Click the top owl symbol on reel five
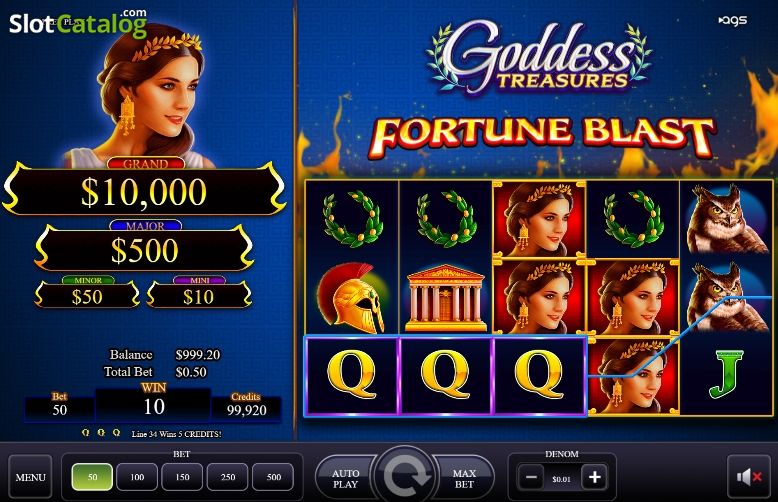 725,219
